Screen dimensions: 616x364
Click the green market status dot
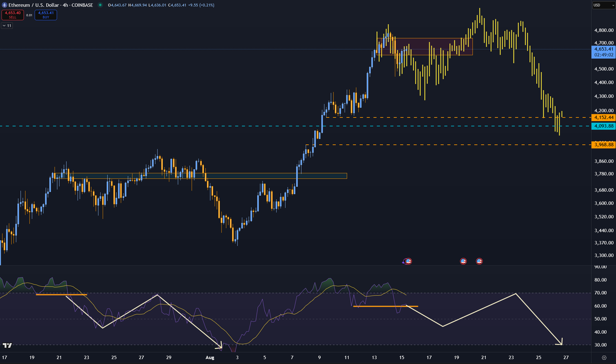tap(100, 5)
